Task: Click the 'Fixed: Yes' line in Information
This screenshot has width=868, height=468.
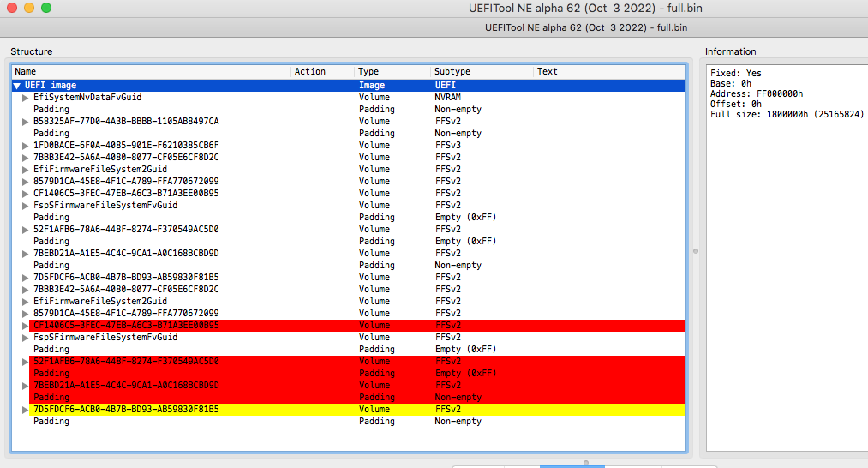Action: click(736, 73)
